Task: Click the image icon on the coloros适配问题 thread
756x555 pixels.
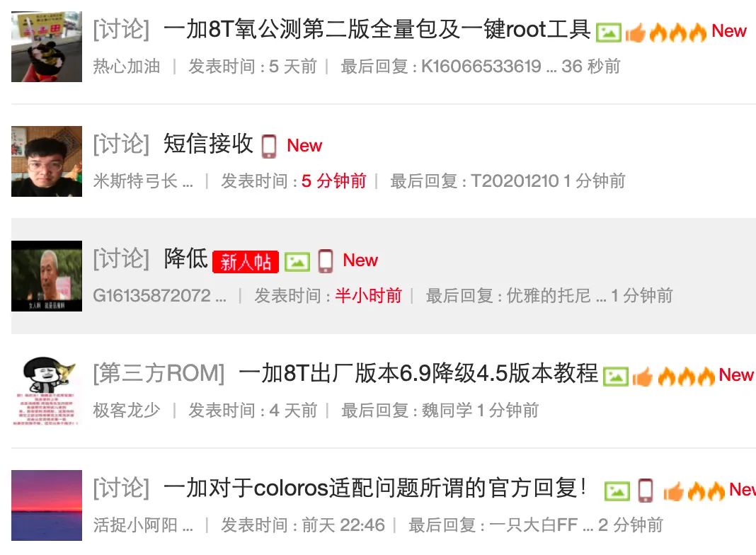Action: click(617, 491)
